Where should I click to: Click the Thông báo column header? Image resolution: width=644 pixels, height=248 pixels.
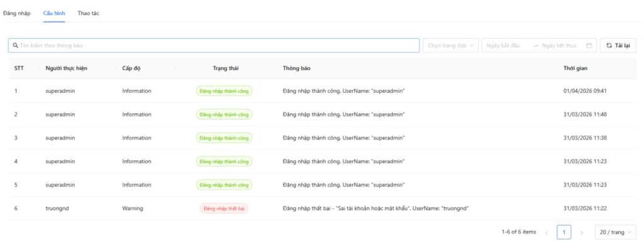coord(297,68)
